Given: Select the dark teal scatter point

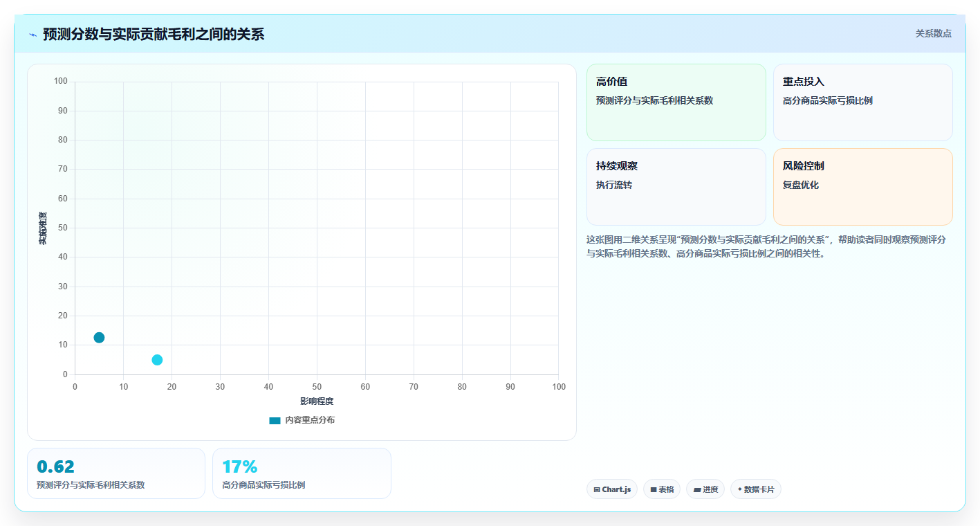Looking at the screenshot, I should pos(99,338).
